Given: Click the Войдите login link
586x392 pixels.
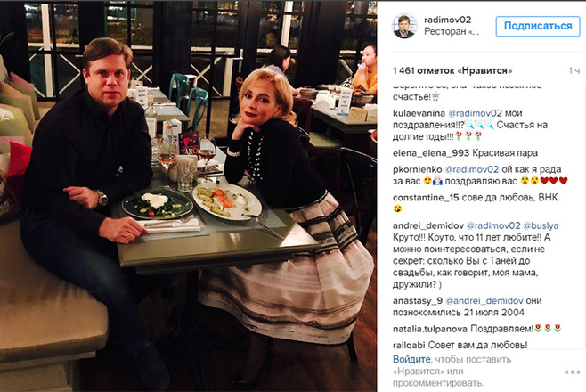Looking at the screenshot, I should (411, 360).
